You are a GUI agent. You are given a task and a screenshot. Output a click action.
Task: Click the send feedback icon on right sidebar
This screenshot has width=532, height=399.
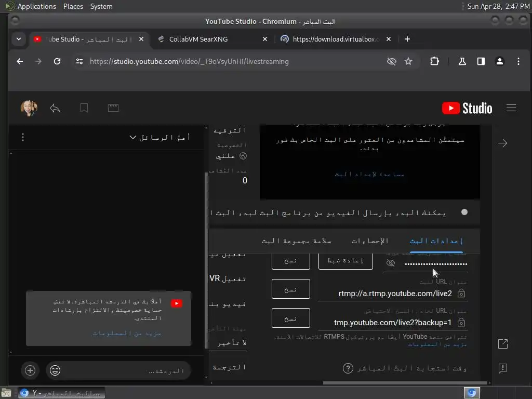503,368
